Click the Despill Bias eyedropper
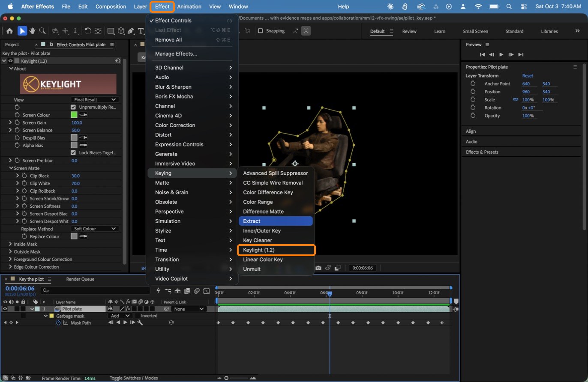Image resolution: width=588 pixels, height=382 pixels. (x=83, y=138)
